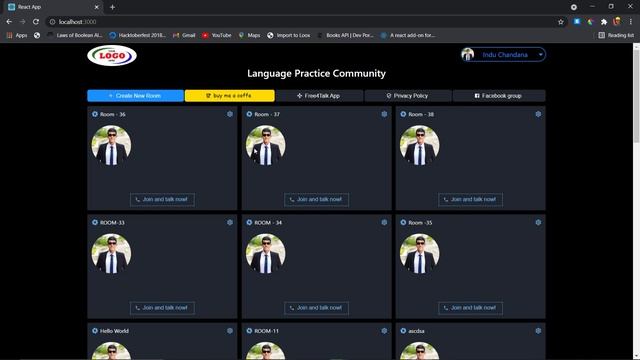
Task: Open a new browser tab
Action: click(112, 7)
